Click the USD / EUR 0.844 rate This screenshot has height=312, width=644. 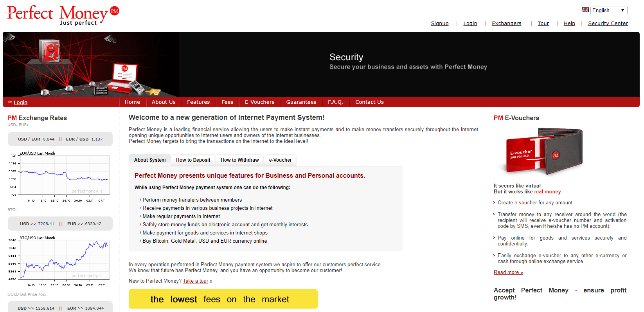coord(36,139)
